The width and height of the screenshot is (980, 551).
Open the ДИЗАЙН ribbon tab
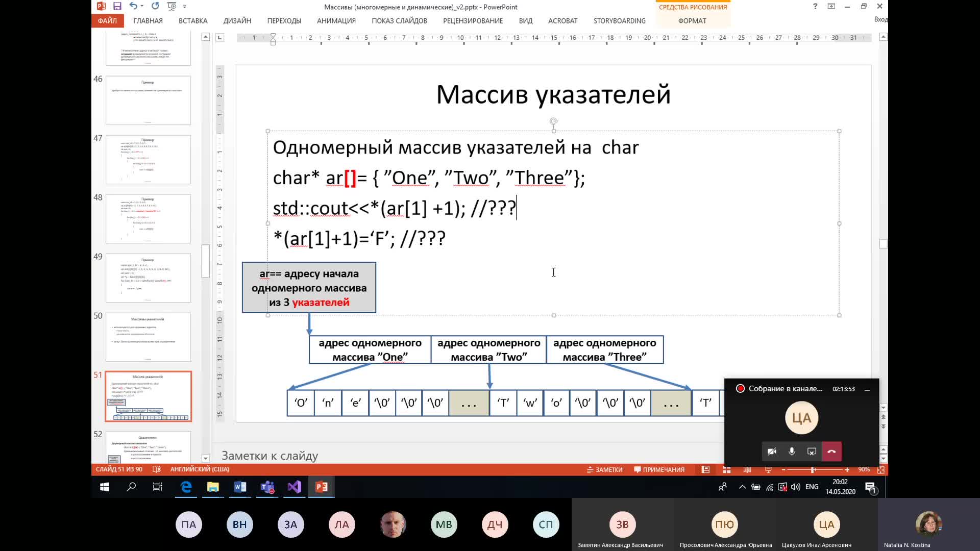point(237,20)
